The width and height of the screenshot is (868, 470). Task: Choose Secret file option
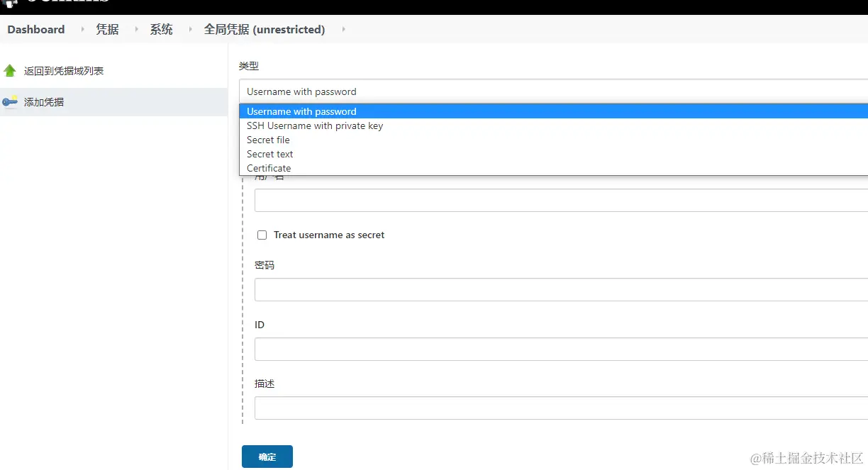[553, 140]
